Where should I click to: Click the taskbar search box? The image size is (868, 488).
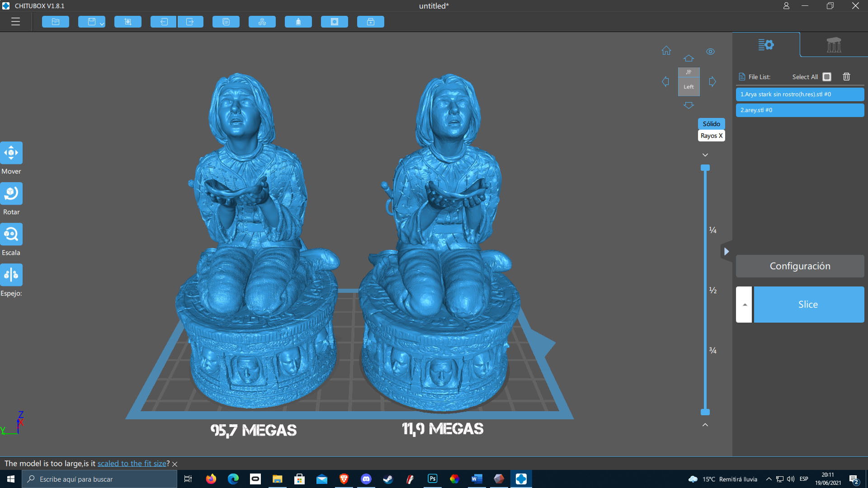coord(99,479)
